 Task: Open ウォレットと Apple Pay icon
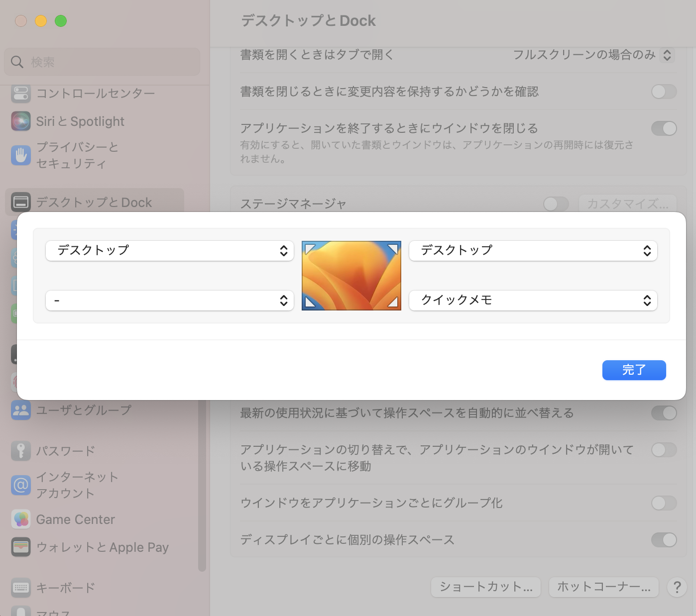coord(20,547)
